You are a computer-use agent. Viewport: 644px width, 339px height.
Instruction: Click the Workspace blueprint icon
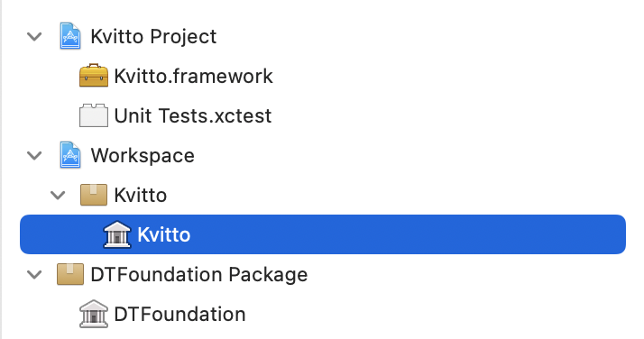tap(70, 155)
